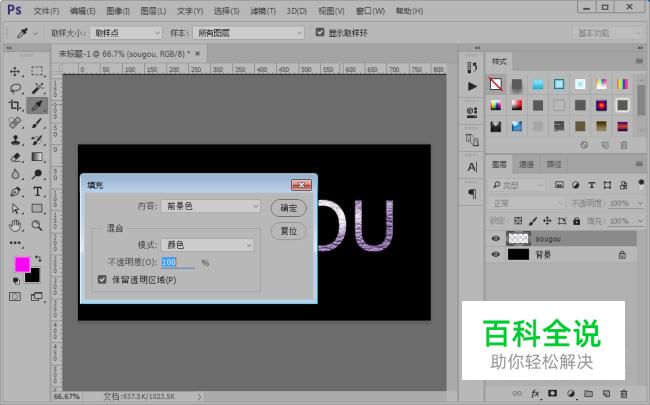Apply the No Style swatch

pyautogui.click(x=496, y=84)
